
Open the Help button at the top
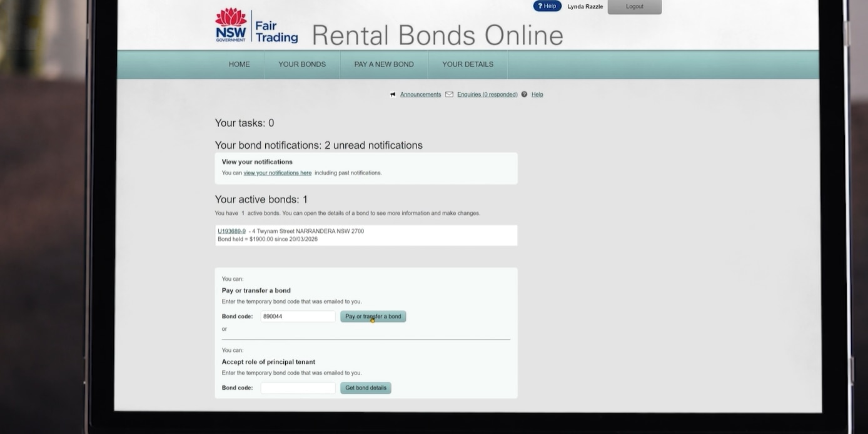tap(547, 6)
